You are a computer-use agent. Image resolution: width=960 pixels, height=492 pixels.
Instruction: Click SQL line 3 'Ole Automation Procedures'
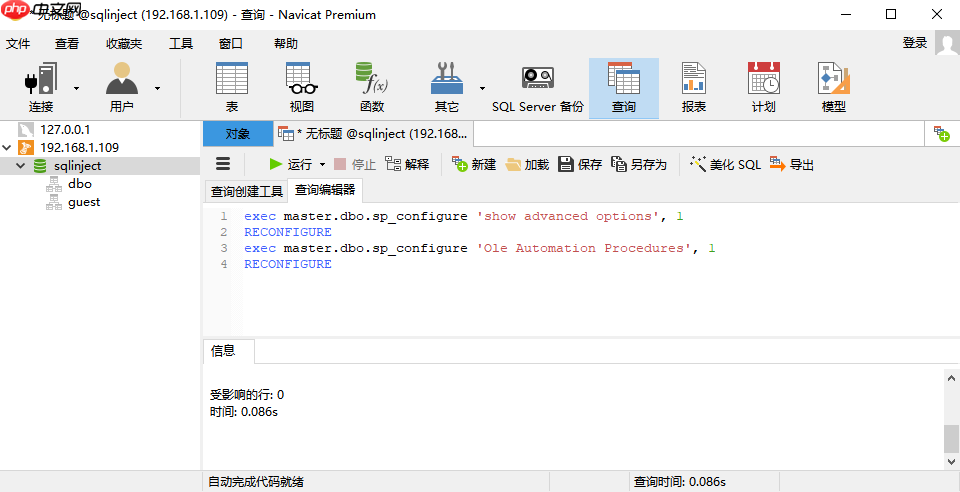tap(583, 248)
